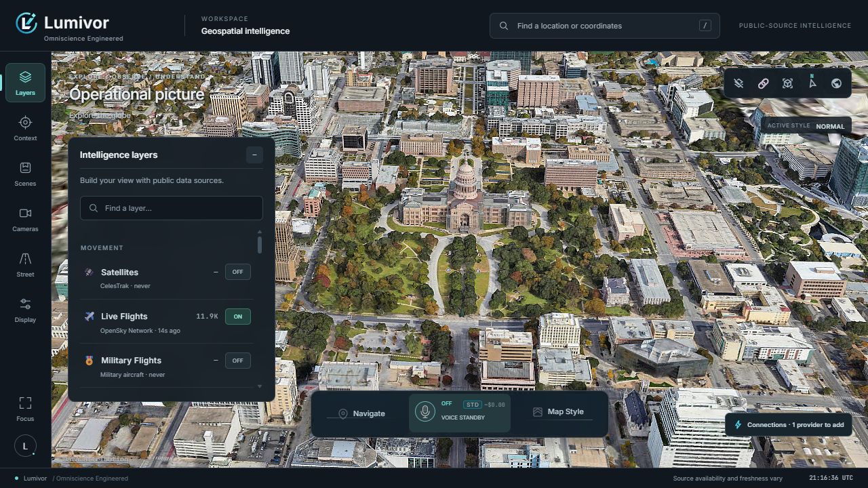Click the Live Flights airplane icon

[89, 316]
